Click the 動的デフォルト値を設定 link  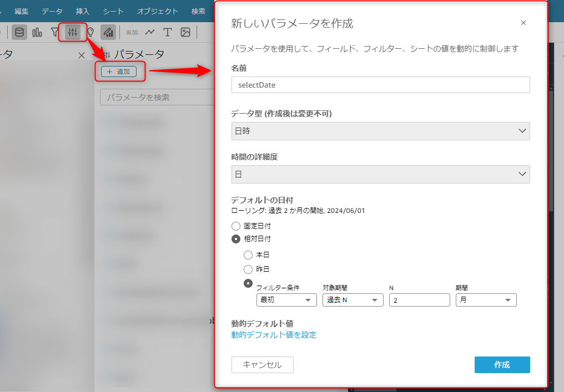tap(274, 335)
